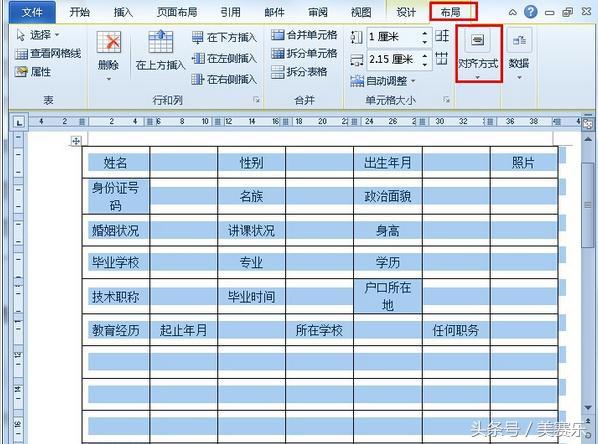Click the 删除 delete table icon
This screenshot has width=598, height=444.
click(109, 42)
